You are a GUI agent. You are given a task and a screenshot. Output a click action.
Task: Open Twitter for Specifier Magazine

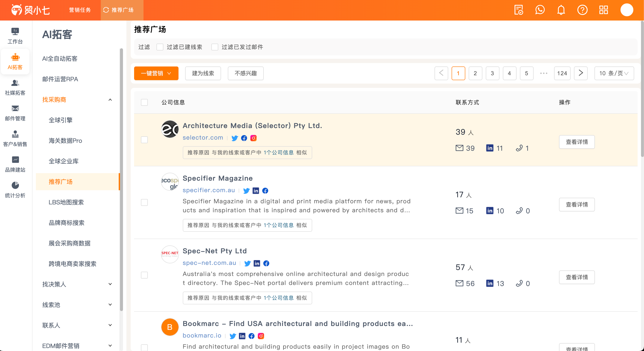coord(246,190)
